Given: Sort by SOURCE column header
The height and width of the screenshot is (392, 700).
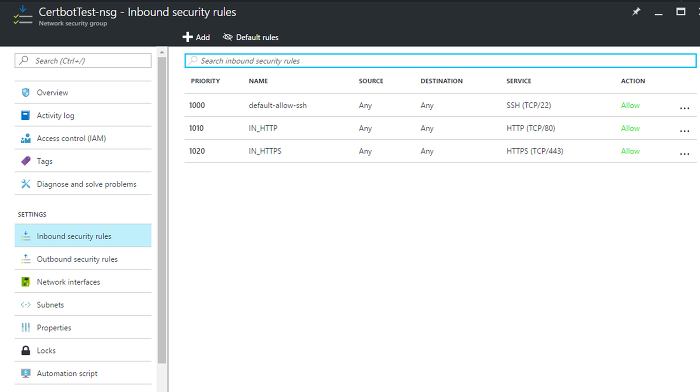Looking at the screenshot, I should (x=371, y=81).
